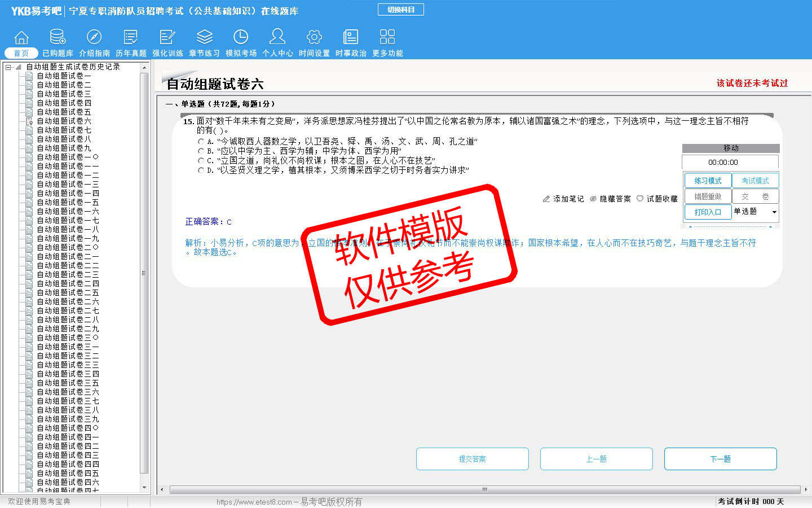This screenshot has height=508, width=812.
Task: Click the 00:00:00 timer field
Action: coord(730,162)
